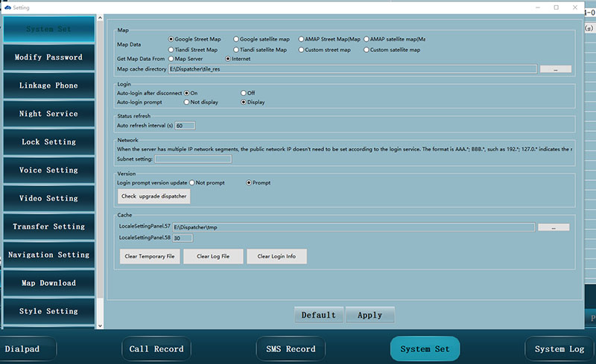This screenshot has width=596, height=364.
Task: Open System Log from bottom bar
Action: point(559,349)
